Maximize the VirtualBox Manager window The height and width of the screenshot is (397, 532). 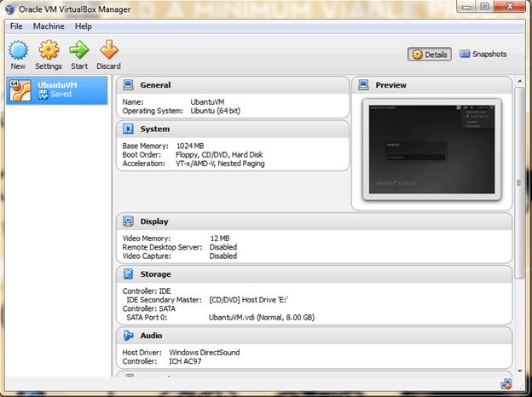[x=484, y=7]
